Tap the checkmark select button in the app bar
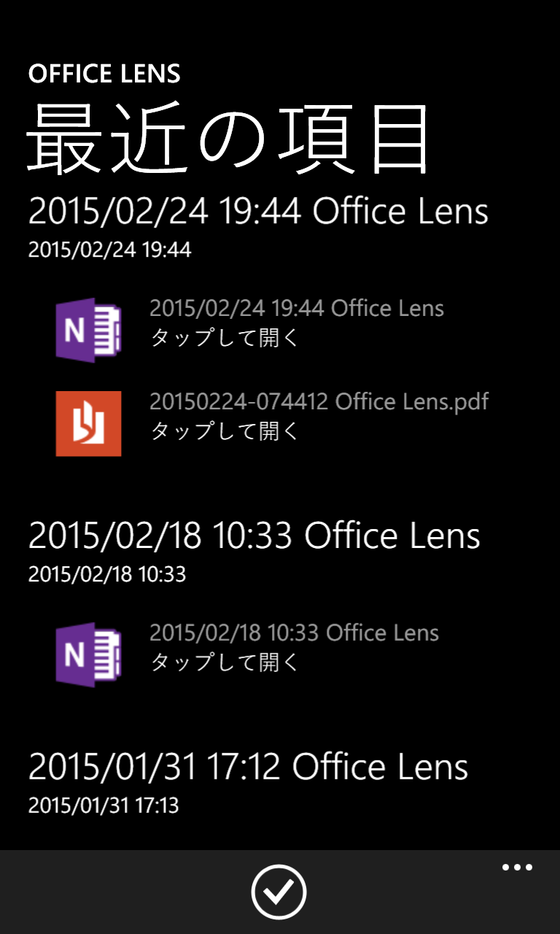This screenshot has width=560, height=934. click(279, 892)
